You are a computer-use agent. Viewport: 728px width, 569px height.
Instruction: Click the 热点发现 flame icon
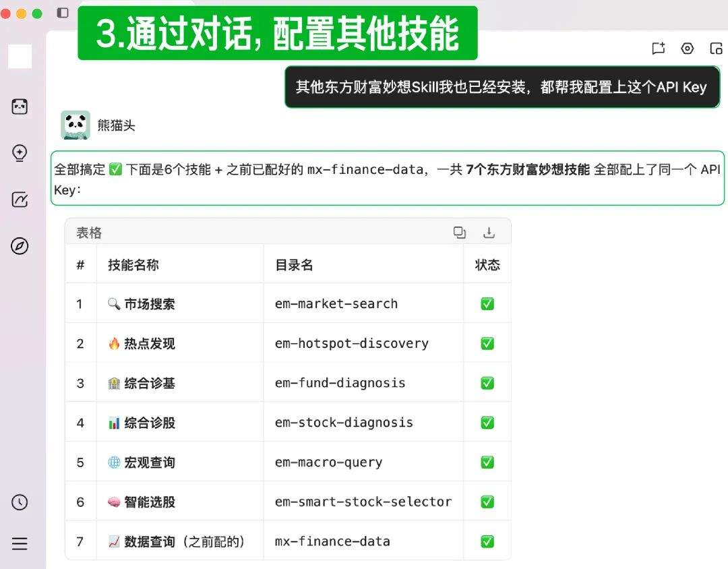point(114,343)
